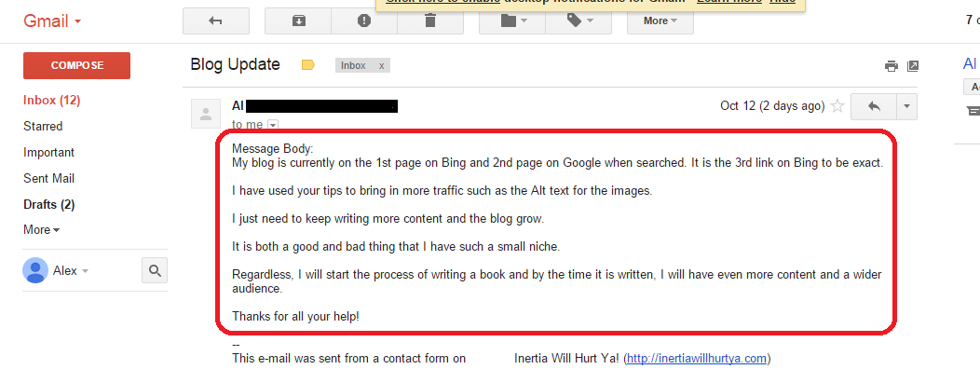Expand the More actions dropdown

660,21
